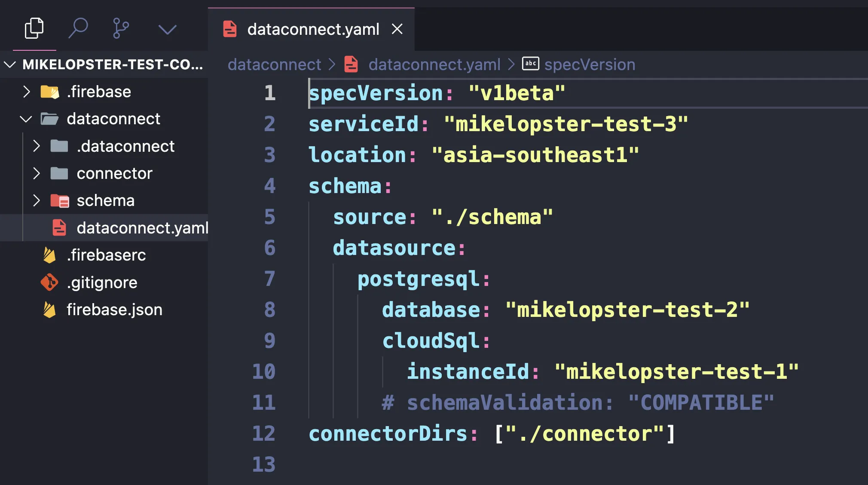Click YAML file icon in breadcrumb
The height and width of the screenshot is (485, 868).
[x=351, y=64]
